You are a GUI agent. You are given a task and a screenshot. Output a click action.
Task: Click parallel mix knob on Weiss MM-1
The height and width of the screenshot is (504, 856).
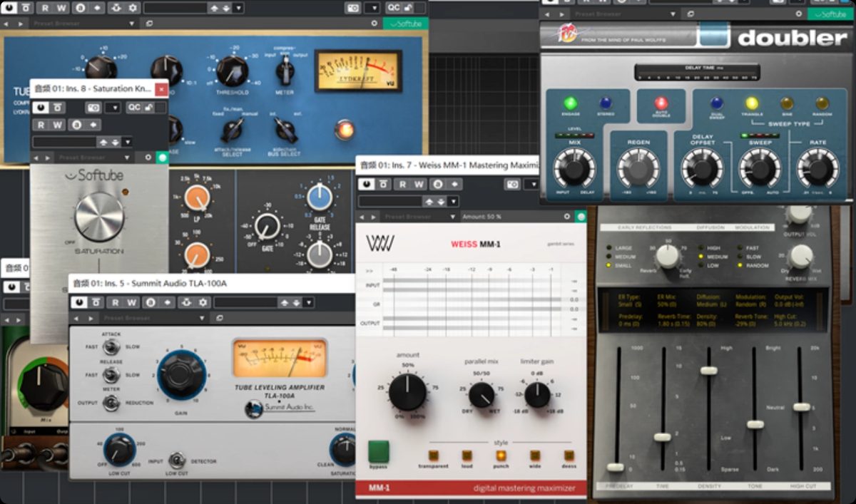pyautogui.click(x=482, y=394)
